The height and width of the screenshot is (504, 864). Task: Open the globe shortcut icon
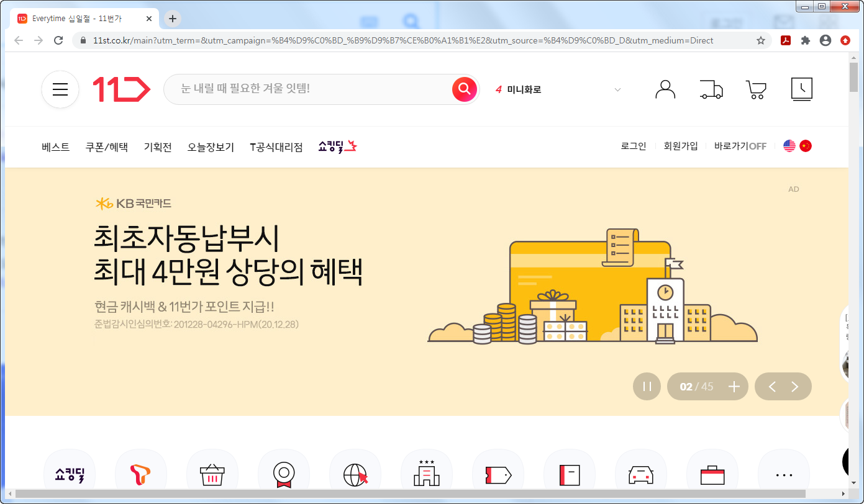[355, 475]
